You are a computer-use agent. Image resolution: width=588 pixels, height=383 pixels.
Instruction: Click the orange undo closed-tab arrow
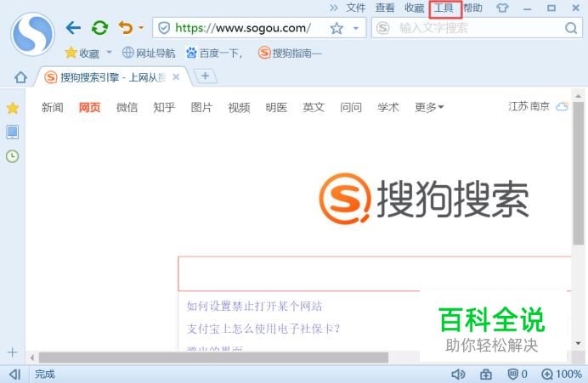click(126, 28)
